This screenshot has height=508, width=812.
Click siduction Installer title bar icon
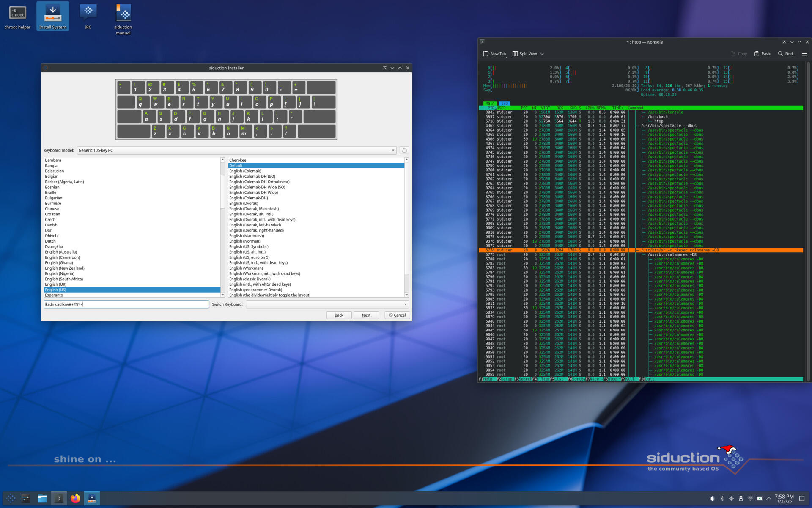45,68
